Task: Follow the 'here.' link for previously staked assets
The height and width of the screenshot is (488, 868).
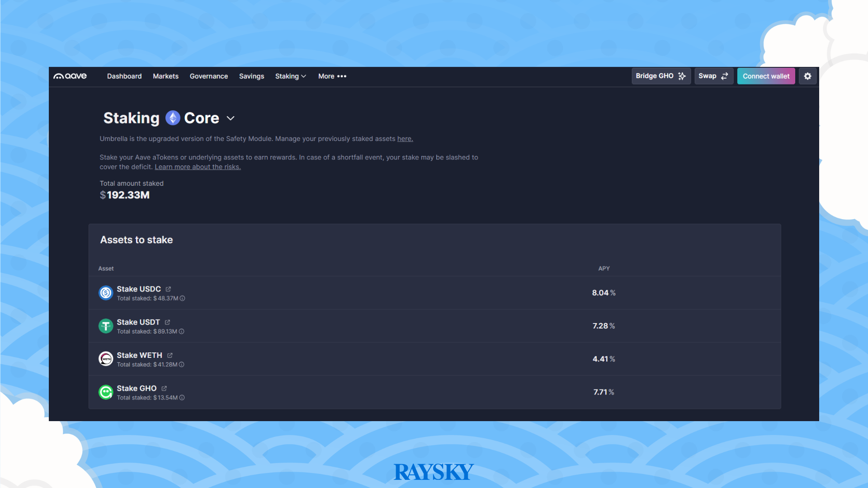Action: (x=405, y=139)
